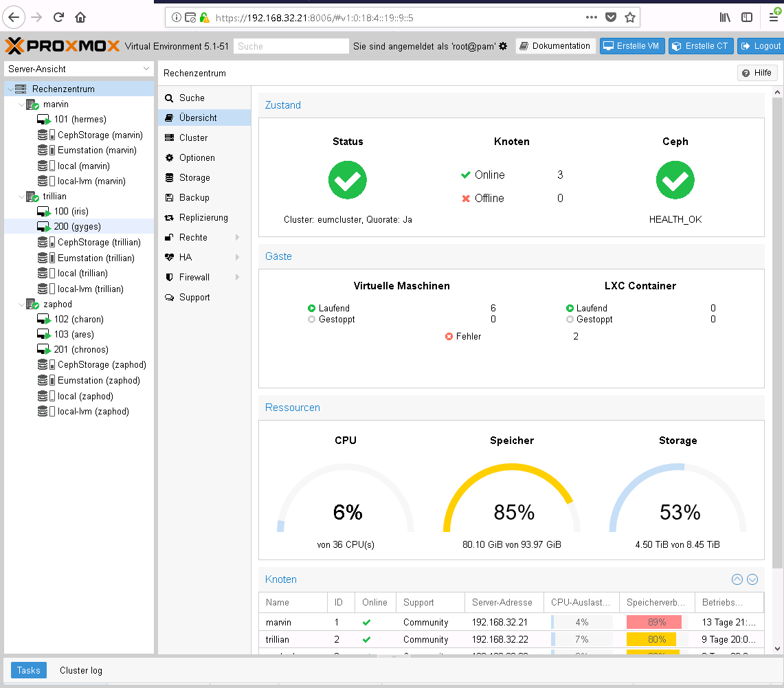784x688 pixels.
Task: Click Erstelle CT button
Action: (701, 46)
